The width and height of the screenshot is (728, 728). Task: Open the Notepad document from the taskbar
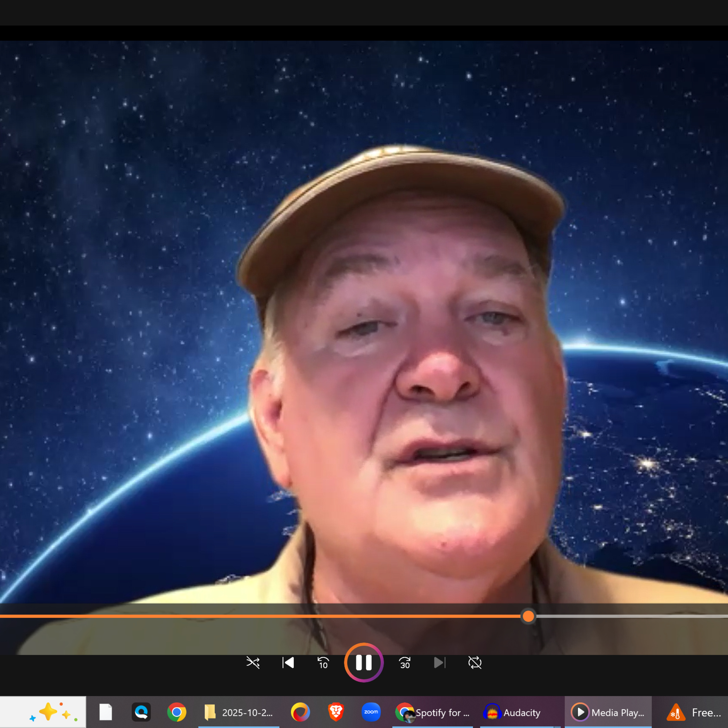106,712
